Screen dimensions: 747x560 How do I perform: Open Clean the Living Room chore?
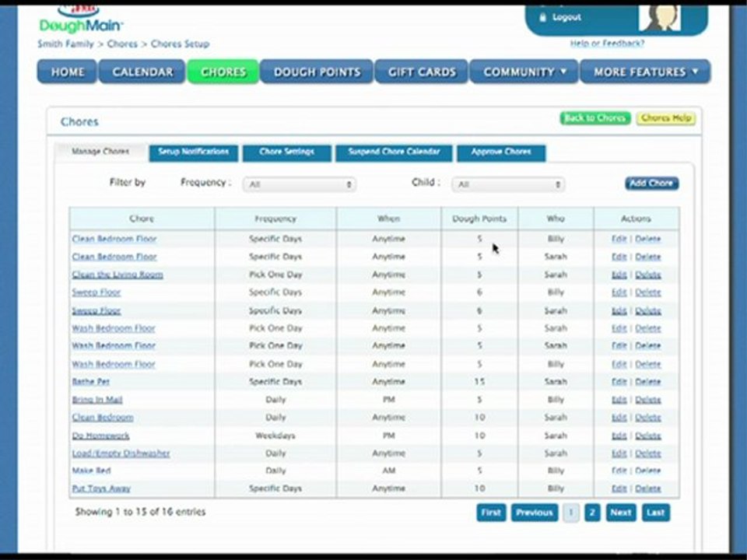pos(117,275)
